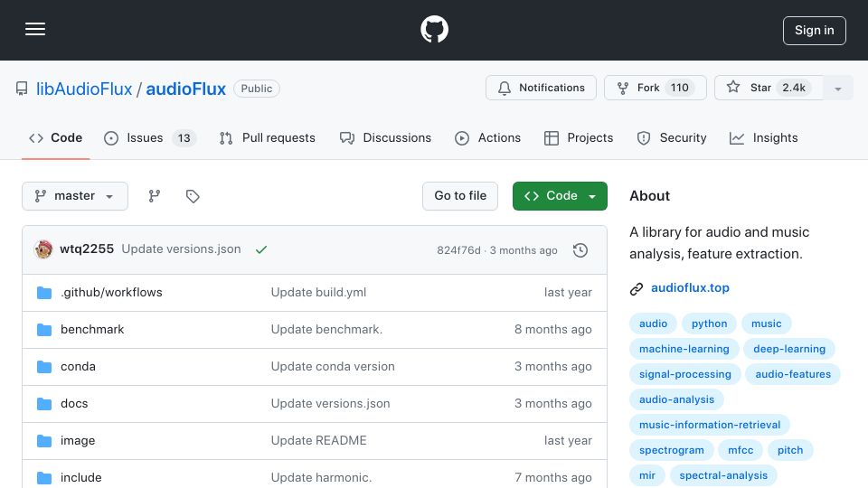Select the signal-processing topic tag

[684, 374]
